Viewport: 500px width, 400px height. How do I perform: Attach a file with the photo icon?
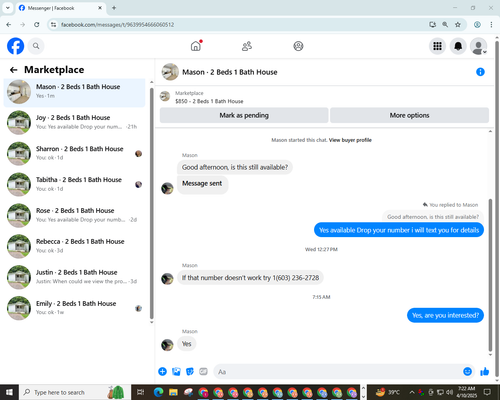176,371
